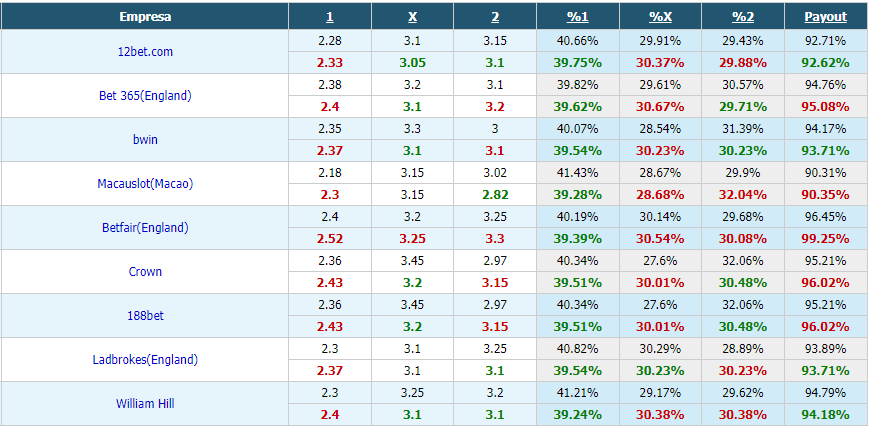Open the Macauslot(Macao) link

point(145,183)
